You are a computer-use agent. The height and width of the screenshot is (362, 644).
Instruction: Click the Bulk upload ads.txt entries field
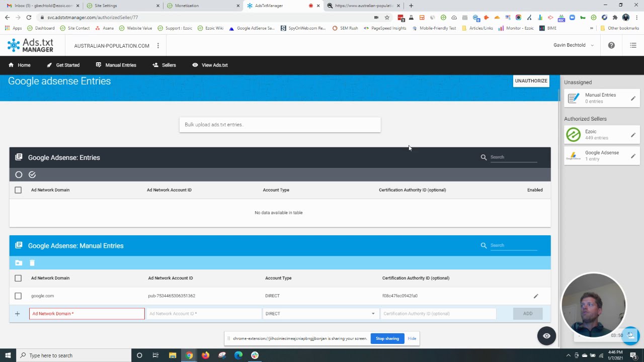coord(280,124)
